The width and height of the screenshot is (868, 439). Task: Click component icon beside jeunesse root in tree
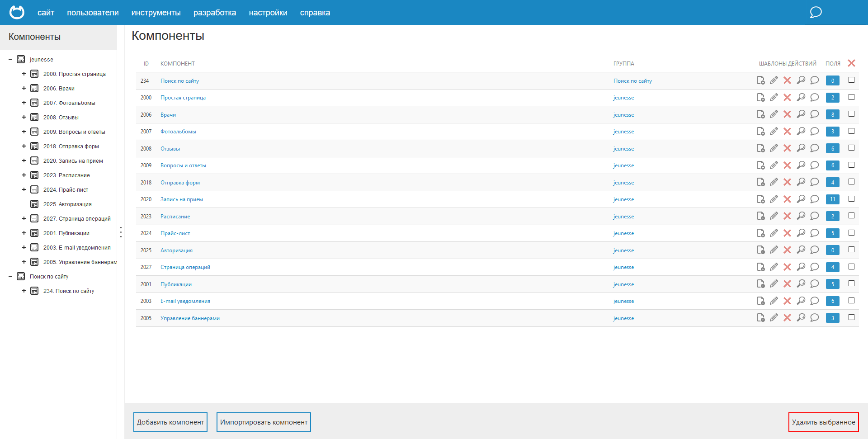click(21, 59)
